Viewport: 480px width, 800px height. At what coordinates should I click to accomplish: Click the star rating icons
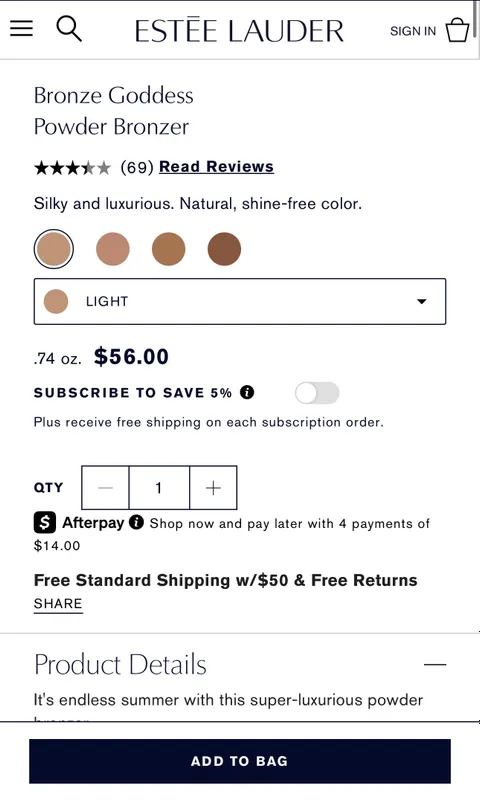[x=72, y=167]
